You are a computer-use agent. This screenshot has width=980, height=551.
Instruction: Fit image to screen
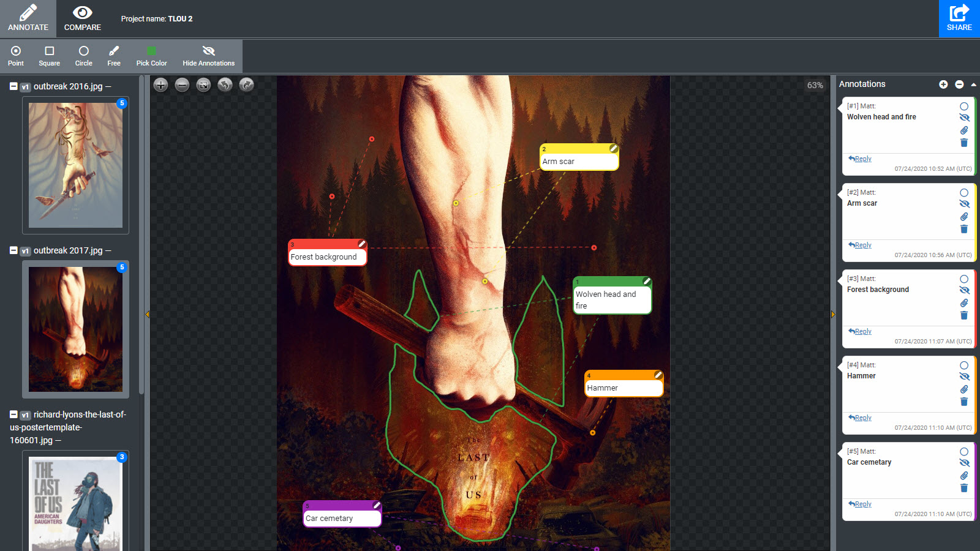(x=203, y=85)
